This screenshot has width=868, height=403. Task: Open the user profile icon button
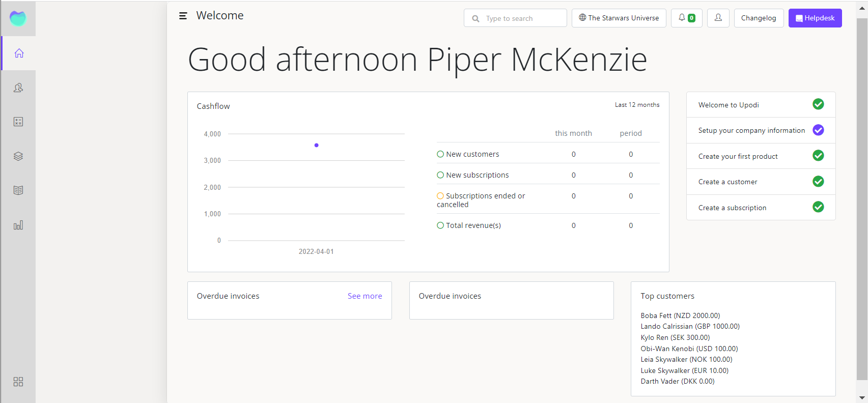click(718, 18)
